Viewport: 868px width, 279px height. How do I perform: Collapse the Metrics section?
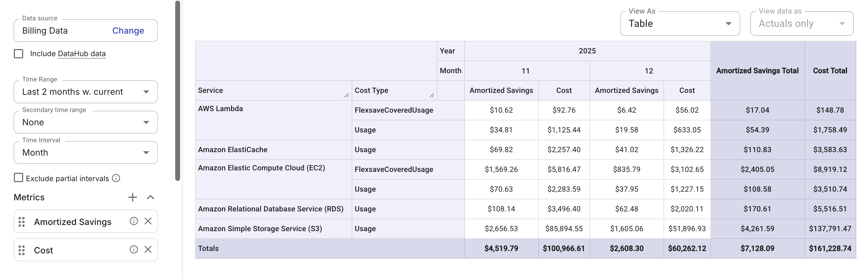[150, 197]
